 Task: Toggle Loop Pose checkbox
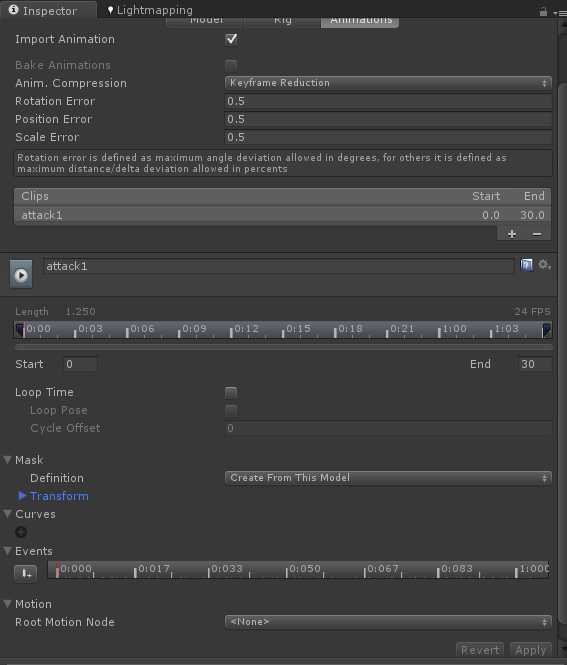tap(231, 410)
